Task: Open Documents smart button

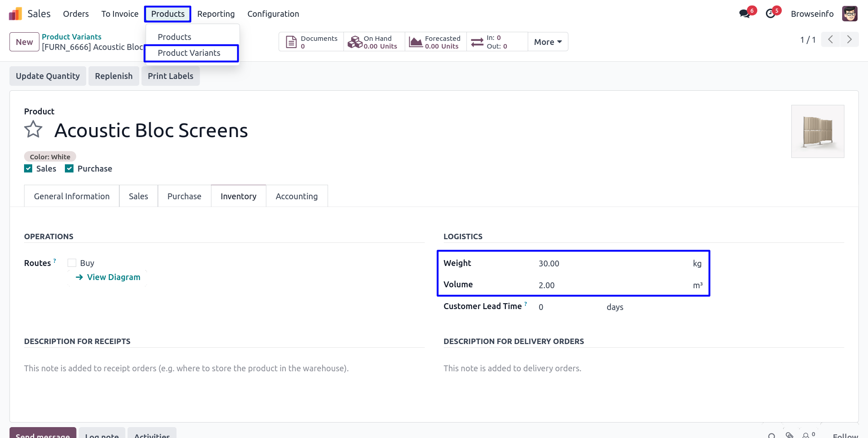Action: 311,42
